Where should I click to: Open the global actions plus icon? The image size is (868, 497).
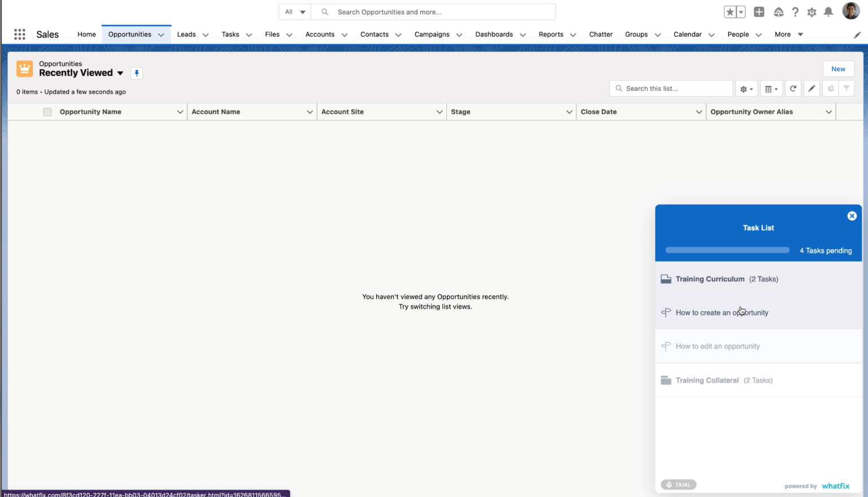pyautogui.click(x=759, y=11)
